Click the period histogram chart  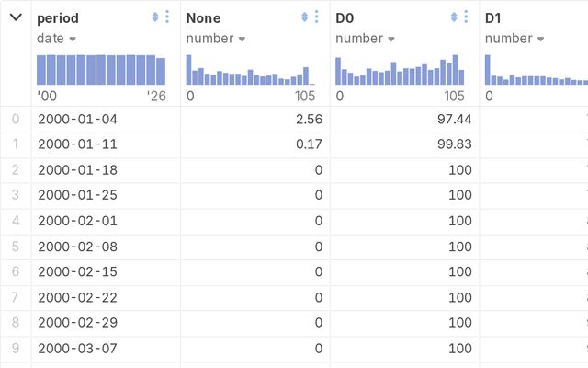[x=101, y=70]
